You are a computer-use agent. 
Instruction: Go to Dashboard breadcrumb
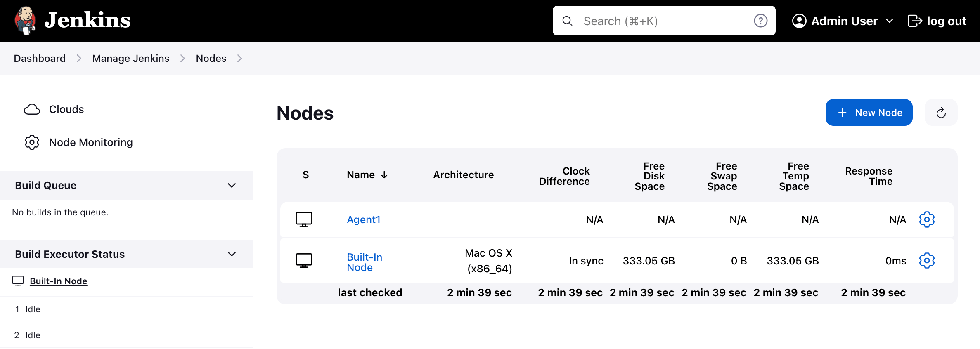tap(40, 59)
